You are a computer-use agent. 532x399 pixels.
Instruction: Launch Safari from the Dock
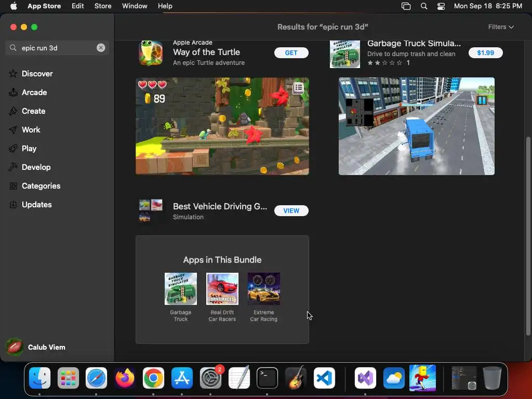pyautogui.click(x=96, y=378)
